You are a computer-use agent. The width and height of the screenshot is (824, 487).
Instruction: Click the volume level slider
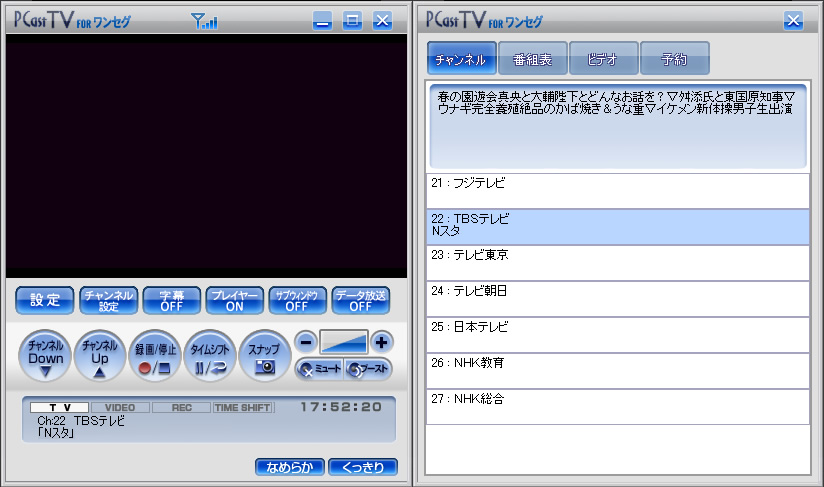click(343, 342)
